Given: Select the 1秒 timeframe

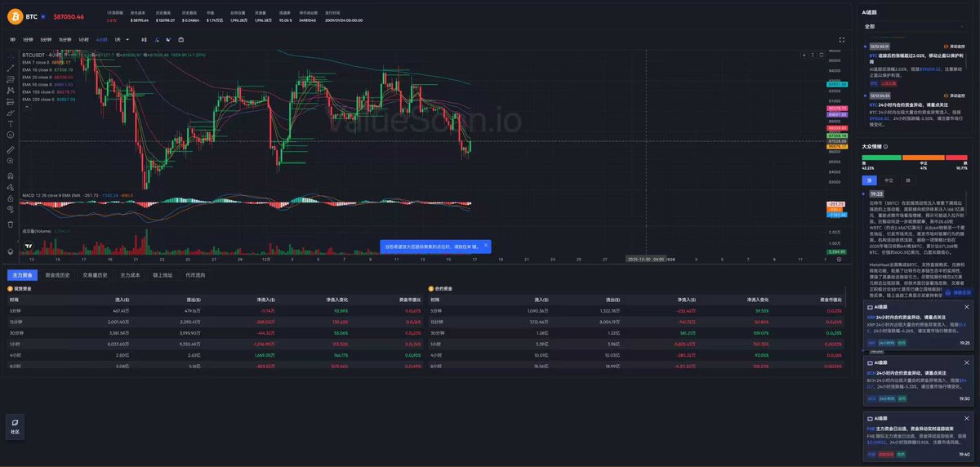Looking at the screenshot, I should point(13,39).
